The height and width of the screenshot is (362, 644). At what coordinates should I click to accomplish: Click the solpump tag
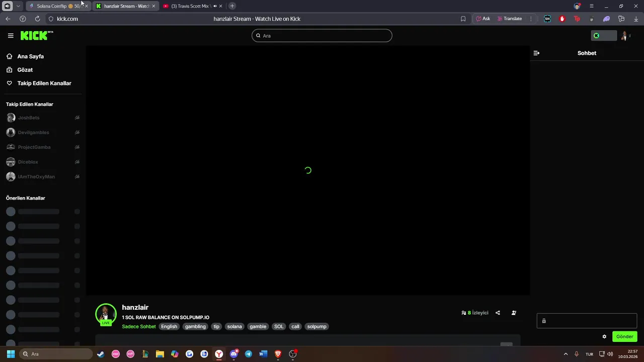[x=317, y=326]
